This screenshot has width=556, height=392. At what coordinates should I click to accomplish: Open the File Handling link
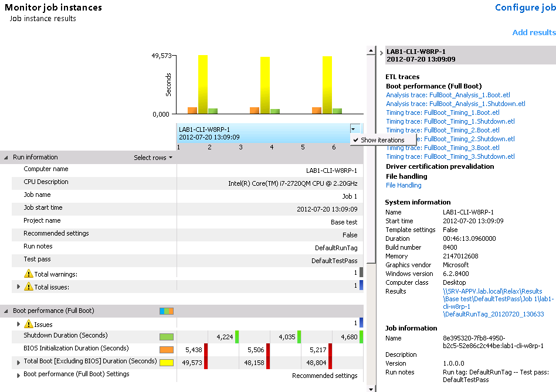click(x=404, y=185)
